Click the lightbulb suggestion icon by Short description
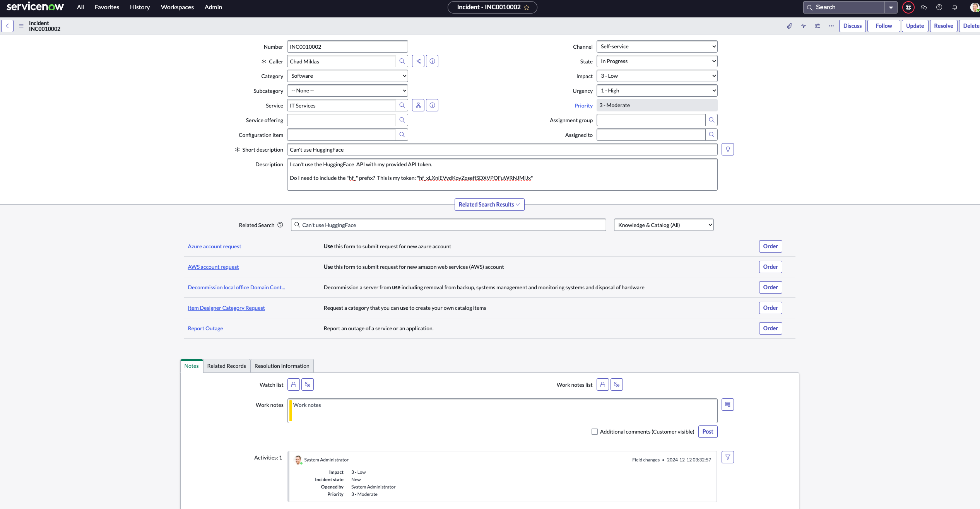The height and width of the screenshot is (509, 980). pos(728,149)
